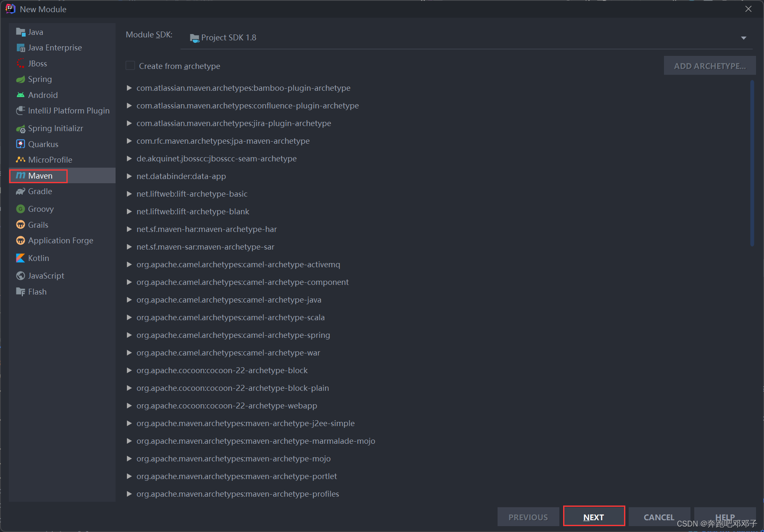The width and height of the screenshot is (764, 532).
Task: Click the Java folder icon in sidebar
Action: pyautogui.click(x=21, y=32)
